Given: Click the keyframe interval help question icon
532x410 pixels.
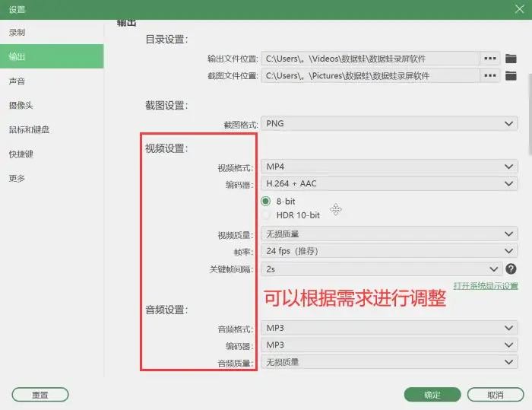Looking at the screenshot, I should (x=511, y=269).
